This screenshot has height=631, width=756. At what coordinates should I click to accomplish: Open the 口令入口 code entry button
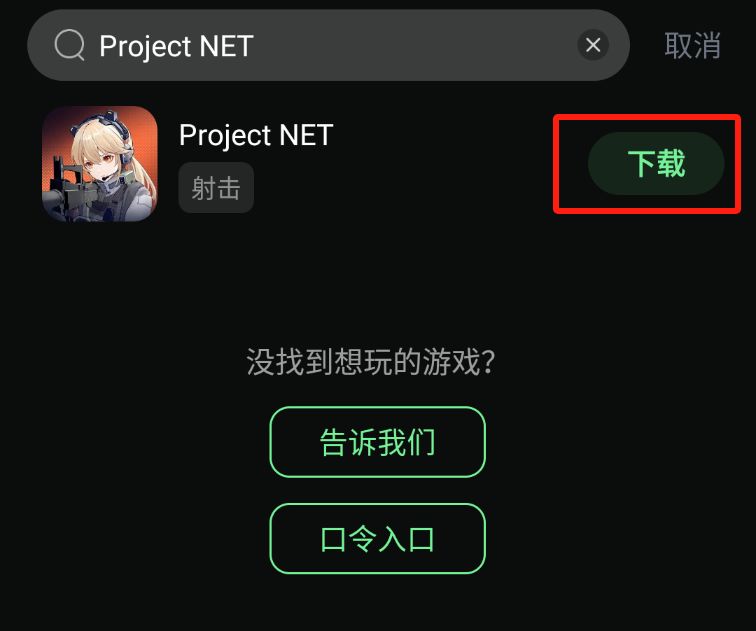coord(378,538)
